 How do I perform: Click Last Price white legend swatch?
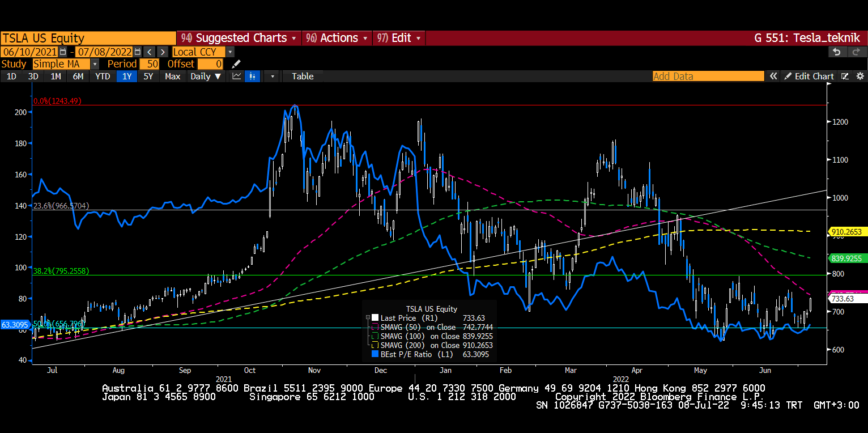375,319
